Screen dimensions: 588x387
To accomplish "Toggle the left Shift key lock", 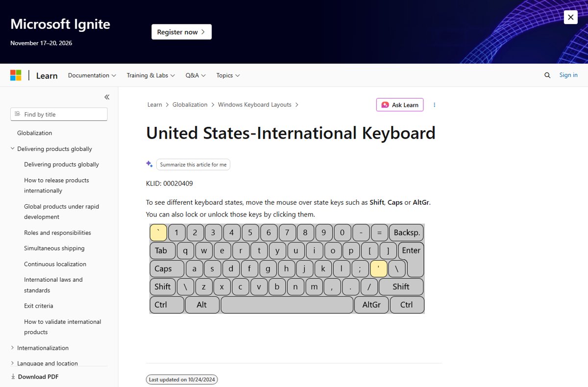I will point(162,287).
